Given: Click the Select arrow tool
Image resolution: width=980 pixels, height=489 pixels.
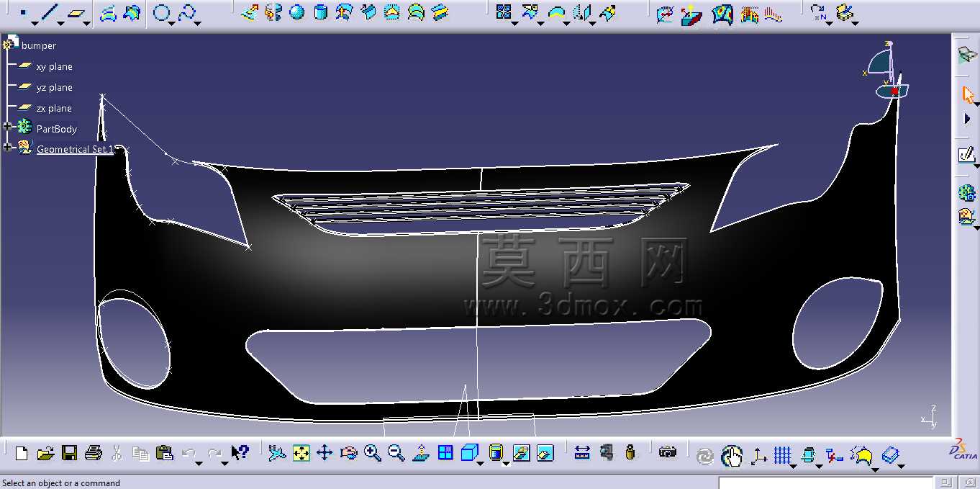Looking at the screenshot, I should click(967, 94).
